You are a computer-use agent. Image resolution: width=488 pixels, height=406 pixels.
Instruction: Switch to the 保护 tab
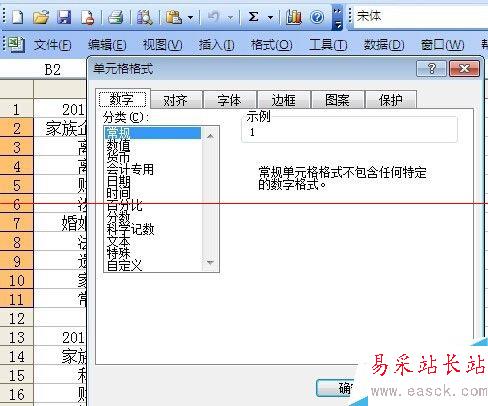pyautogui.click(x=391, y=100)
